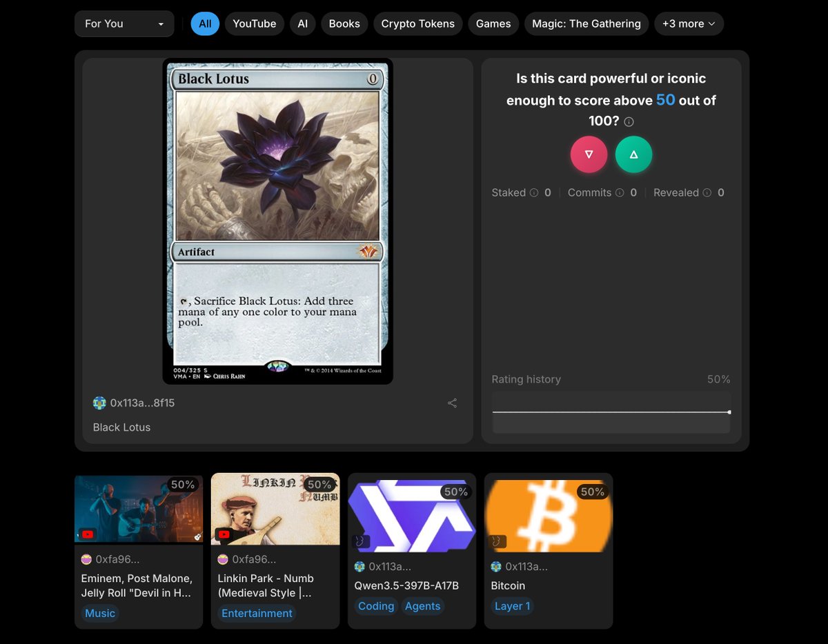The image size is (828, 644).
Task: Share the Black Lotus card
Action: click(452, 403)
